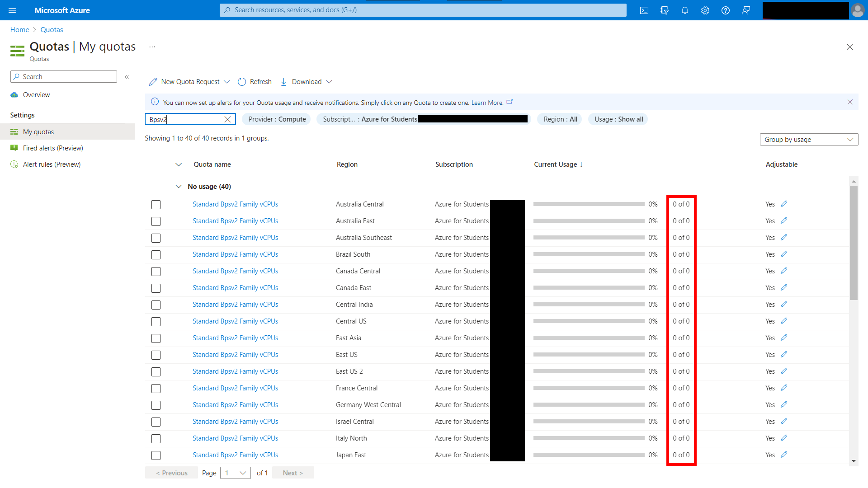
Task: Click the Central India usage progress bar
Action: click(589, 305)
